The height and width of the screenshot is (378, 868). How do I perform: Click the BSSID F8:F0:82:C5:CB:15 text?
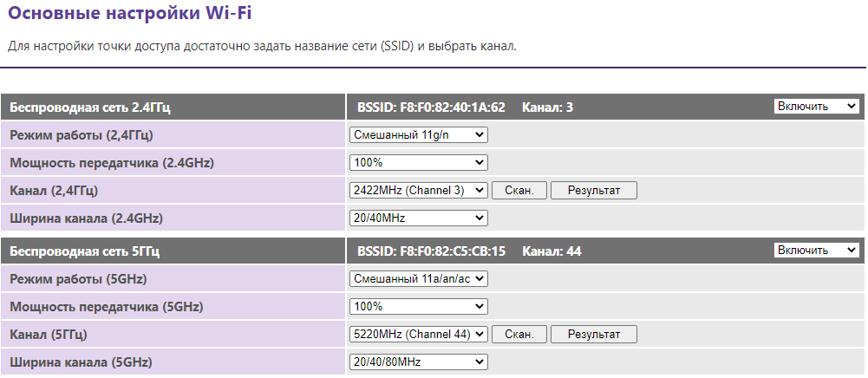[x=431, y=251]
